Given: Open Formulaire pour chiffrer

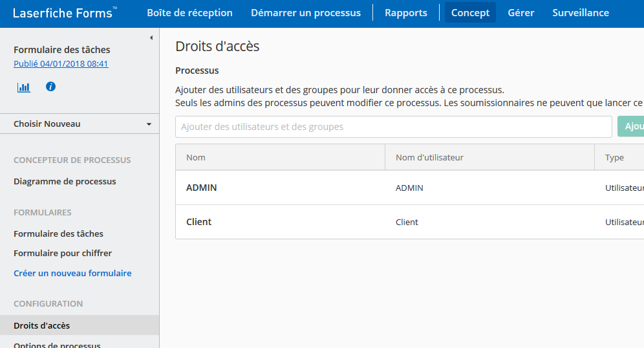Looking at the screenshot, I should tap(63, 253).
